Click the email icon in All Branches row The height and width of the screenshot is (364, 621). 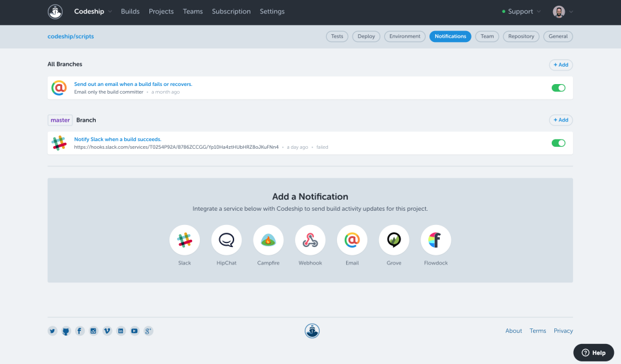[59, 88]
